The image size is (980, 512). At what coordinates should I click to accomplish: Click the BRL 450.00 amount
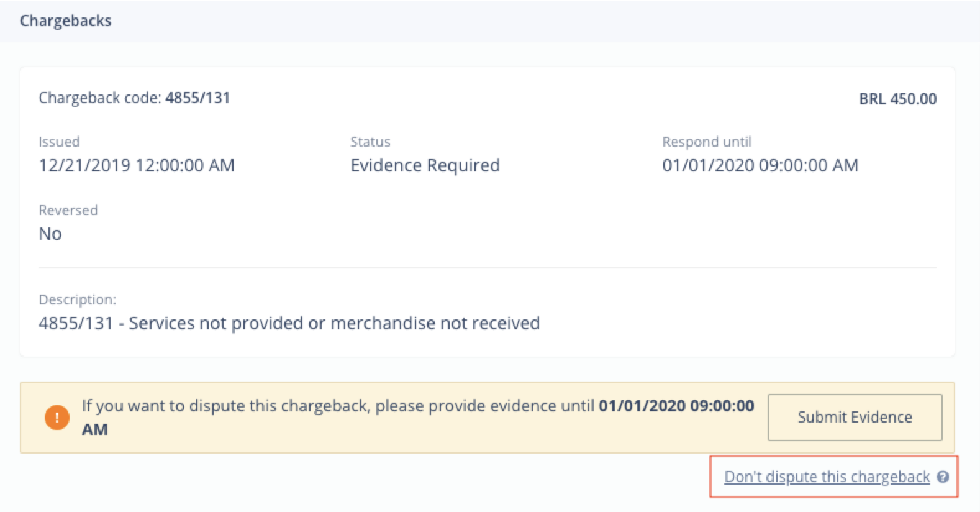point(898,98)
